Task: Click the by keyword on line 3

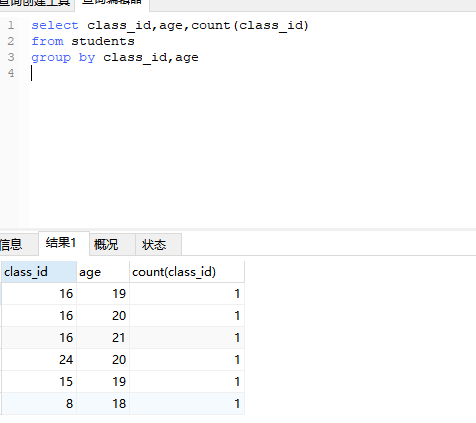Action: [87, 58]
